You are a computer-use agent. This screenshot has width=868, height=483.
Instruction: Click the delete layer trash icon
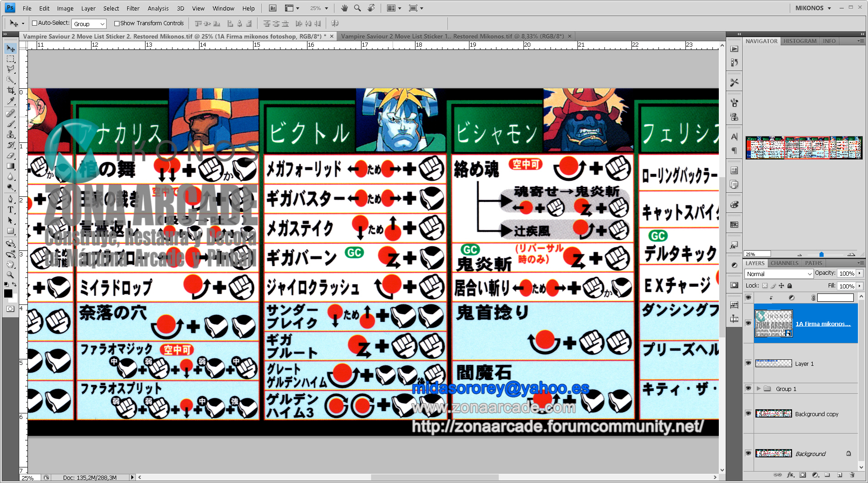click(852, 475)
